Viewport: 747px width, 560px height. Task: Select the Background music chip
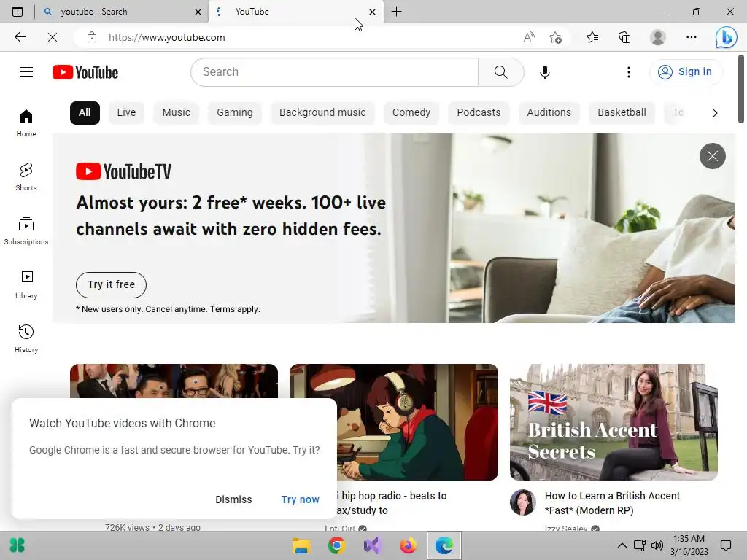coord(322,113)
